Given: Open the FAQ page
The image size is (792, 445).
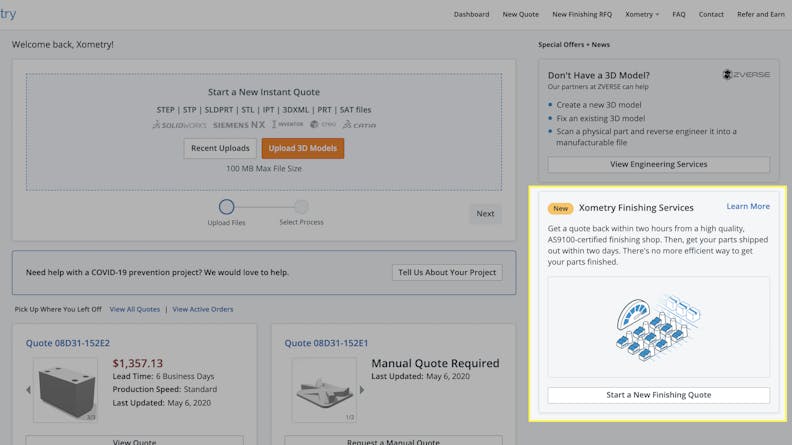Looking at the screenshot, I should click(679, 14).
